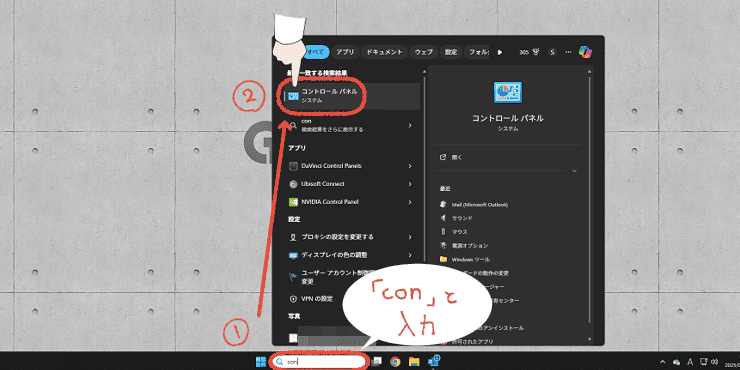
Task: Expand プロキシの設定を変更する chevron
Action: coord(410,237)
